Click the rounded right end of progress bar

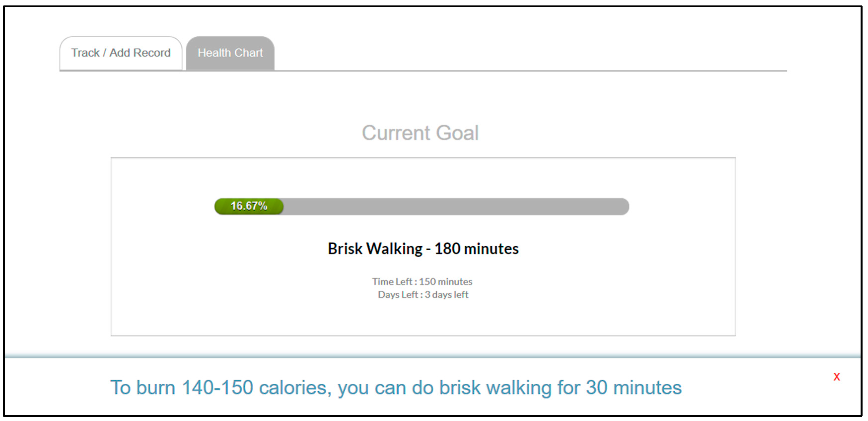pyautogui.click(x=623, y=206)
